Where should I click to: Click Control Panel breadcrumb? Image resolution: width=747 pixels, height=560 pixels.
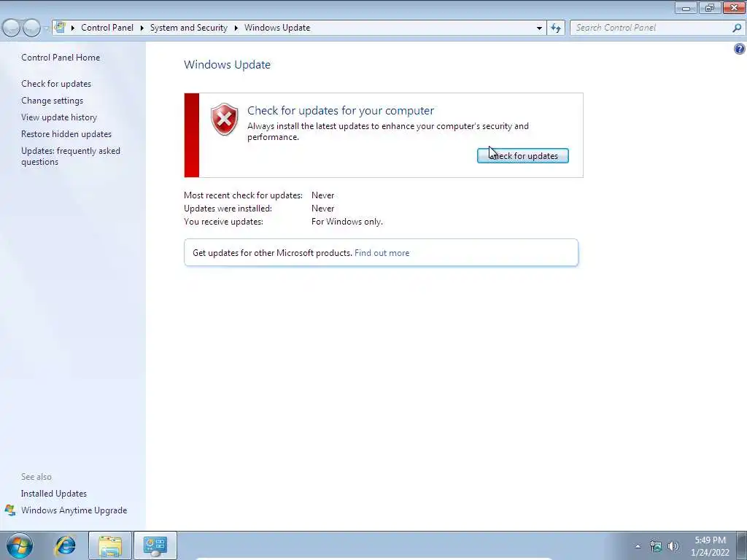[107, 28]
